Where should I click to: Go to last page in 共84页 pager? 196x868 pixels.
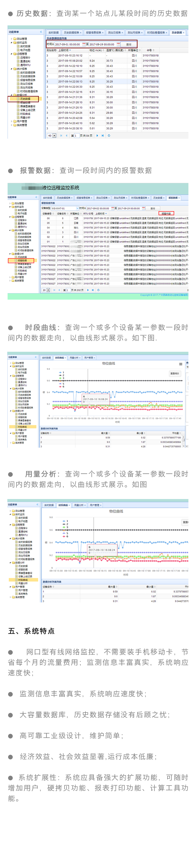coord(102,136)
